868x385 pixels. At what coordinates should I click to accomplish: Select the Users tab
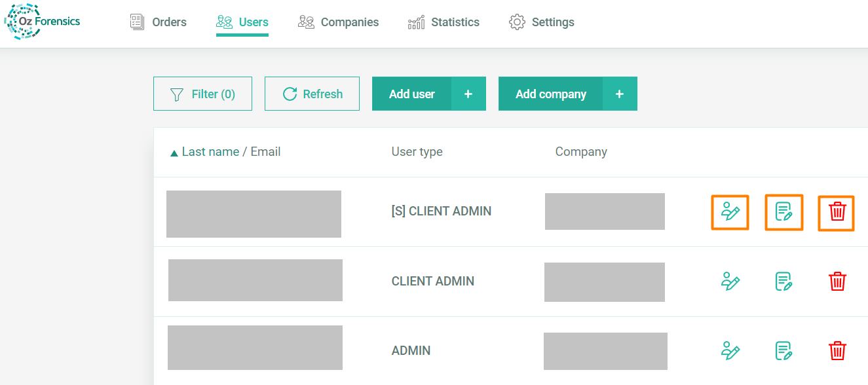point(242,22)
